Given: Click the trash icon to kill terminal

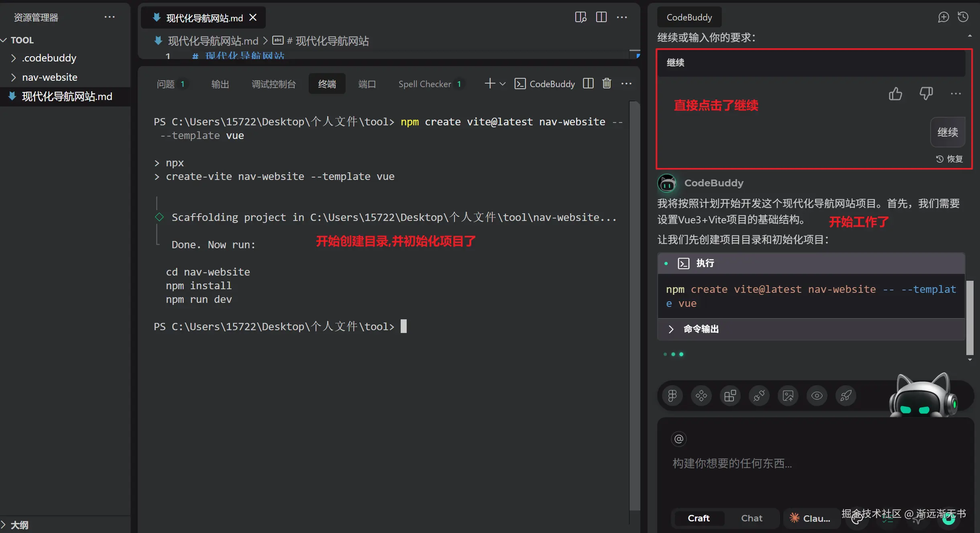Looking at the screenshot, I should [x=607, y=84].
